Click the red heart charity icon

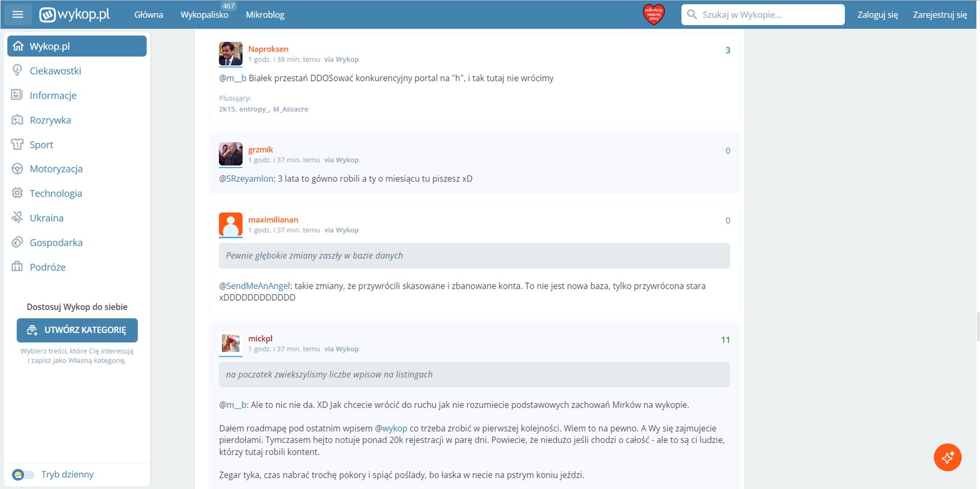click(x=654, y=14)
